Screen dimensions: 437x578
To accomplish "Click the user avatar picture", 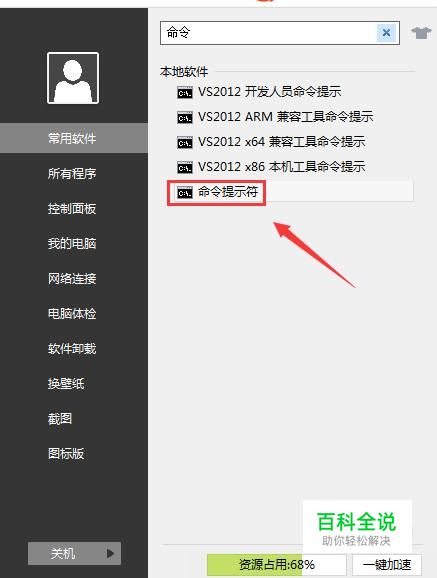I will 73,78.
